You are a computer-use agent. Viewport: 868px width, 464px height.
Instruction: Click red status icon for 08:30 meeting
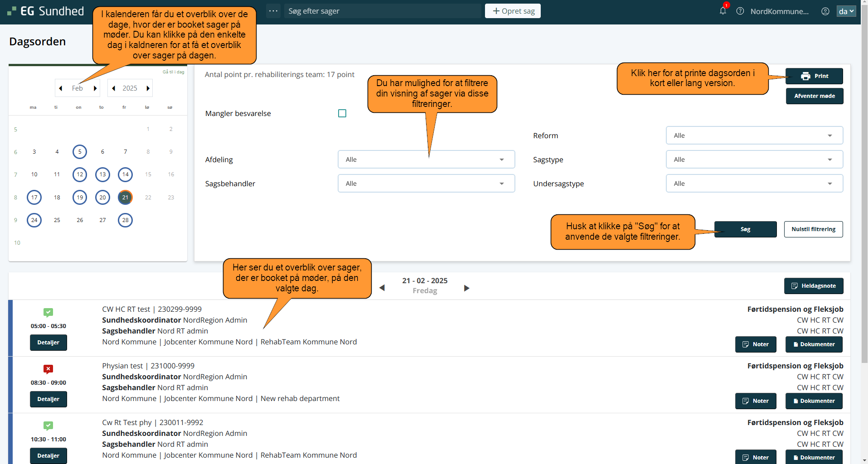(x=48, y=369)
